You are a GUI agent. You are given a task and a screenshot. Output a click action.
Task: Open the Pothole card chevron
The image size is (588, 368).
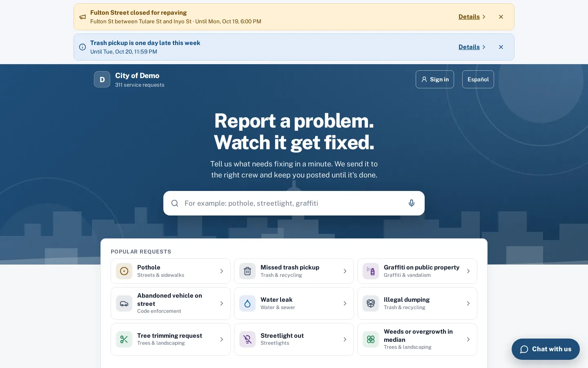click(222, 271)
